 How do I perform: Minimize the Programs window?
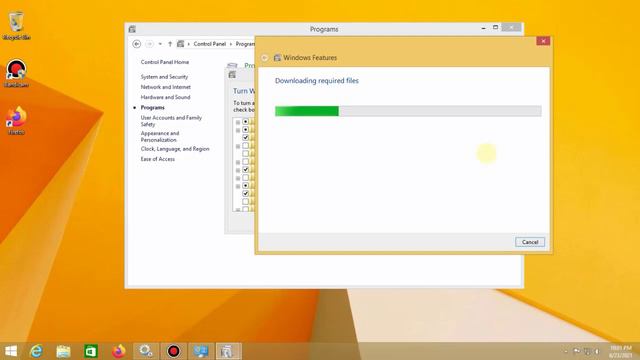(483, 28)
